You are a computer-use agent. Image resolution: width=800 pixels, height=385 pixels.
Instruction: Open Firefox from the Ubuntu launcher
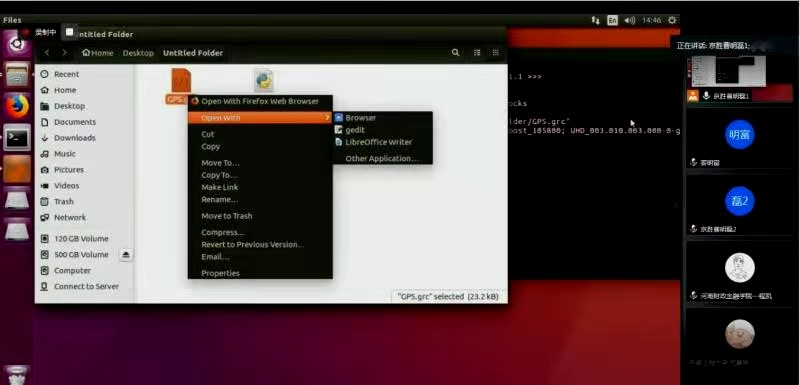[x=17, y=107]
